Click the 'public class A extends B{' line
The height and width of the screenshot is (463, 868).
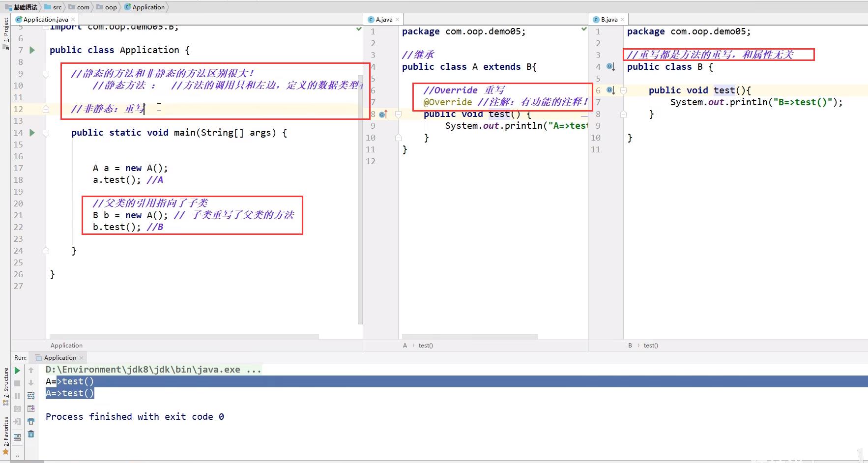469,67
